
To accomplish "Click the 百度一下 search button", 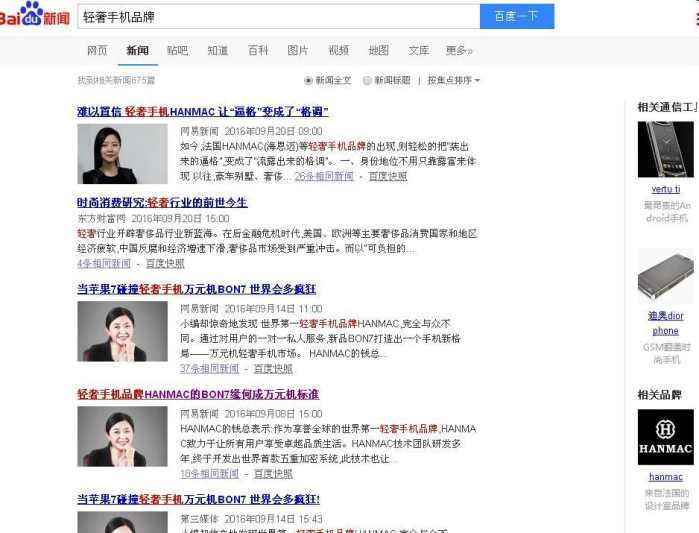I will coord(517,16).
